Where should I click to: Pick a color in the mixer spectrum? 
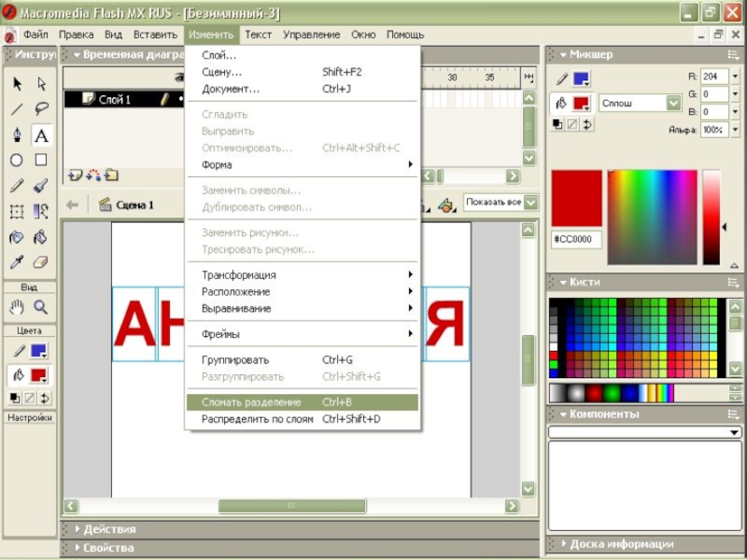652,217
